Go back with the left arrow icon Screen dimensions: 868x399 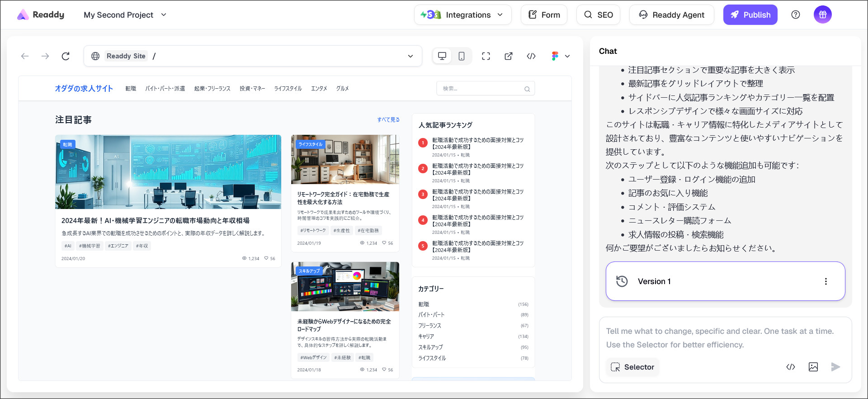25,56
